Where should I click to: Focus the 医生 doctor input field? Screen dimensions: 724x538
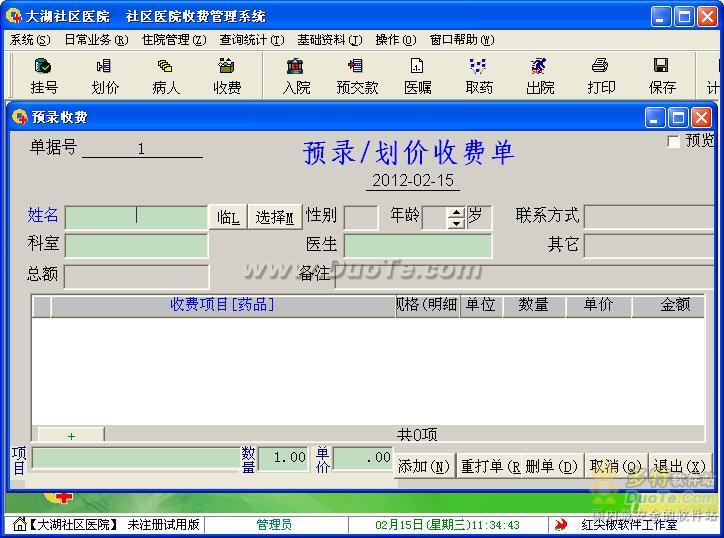click(418, 245)
